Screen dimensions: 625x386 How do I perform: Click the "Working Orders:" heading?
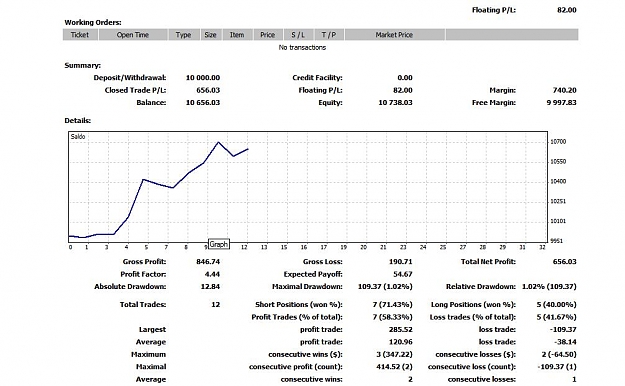coord(93,22)
